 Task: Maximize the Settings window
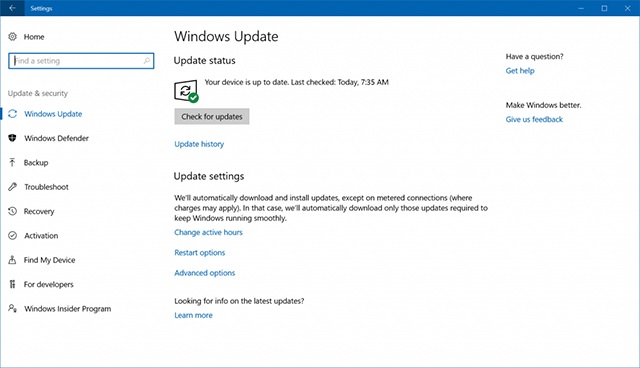point(604,8)
